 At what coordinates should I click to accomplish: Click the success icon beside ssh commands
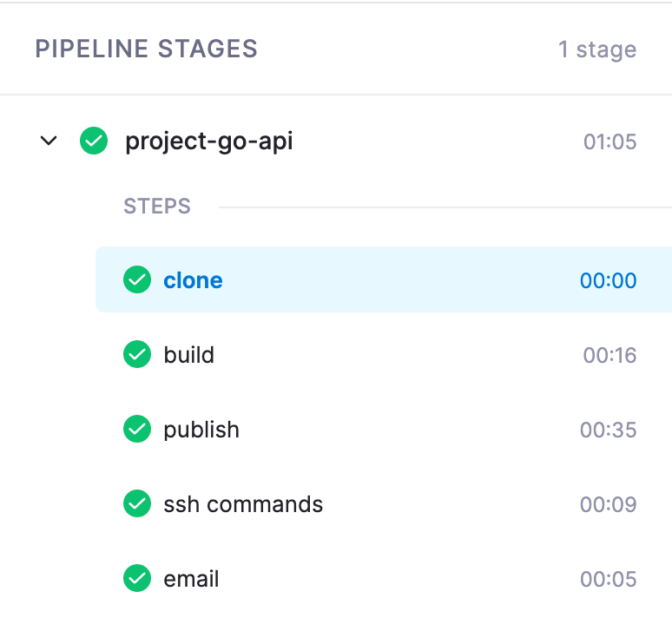click(137, 504)
